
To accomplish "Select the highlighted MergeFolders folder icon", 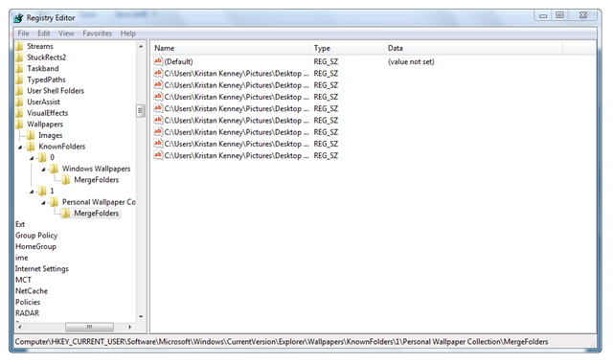I will click(66, 214).
